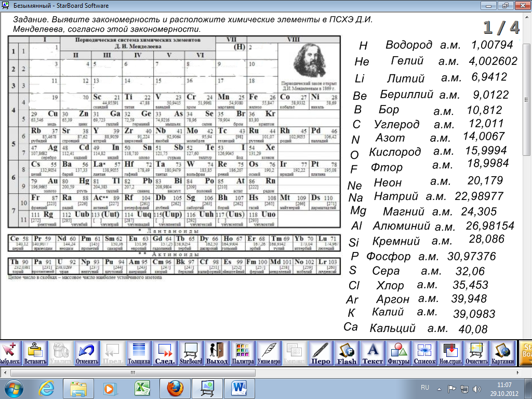Image resolution: width=532 pixels, height=399 pixels.
Task: Open the Палитра color palette
Action: [x=243, y=353]
